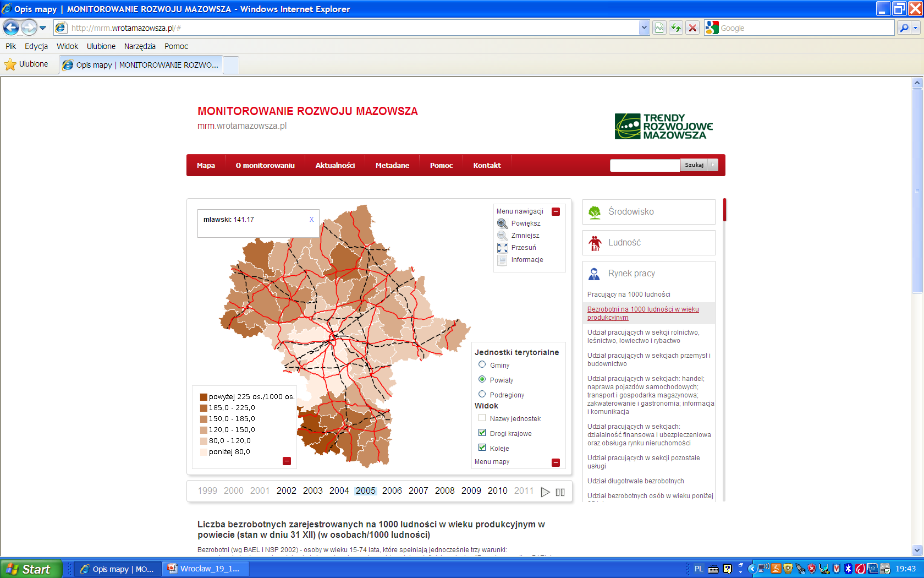Collapse the Menu mapy panel
This screenshot has width=924, height=578.
pyautogui.click(x=555, y=462)
